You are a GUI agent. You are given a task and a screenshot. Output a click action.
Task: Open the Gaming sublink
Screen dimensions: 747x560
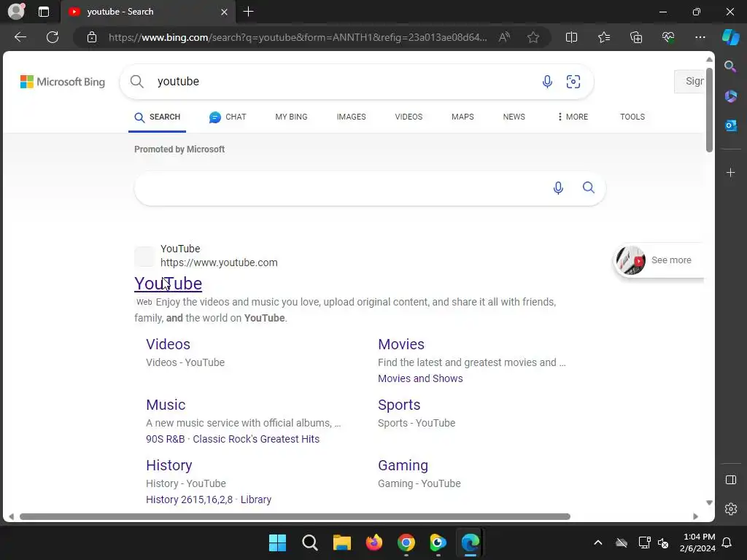(x=403, y=465)
